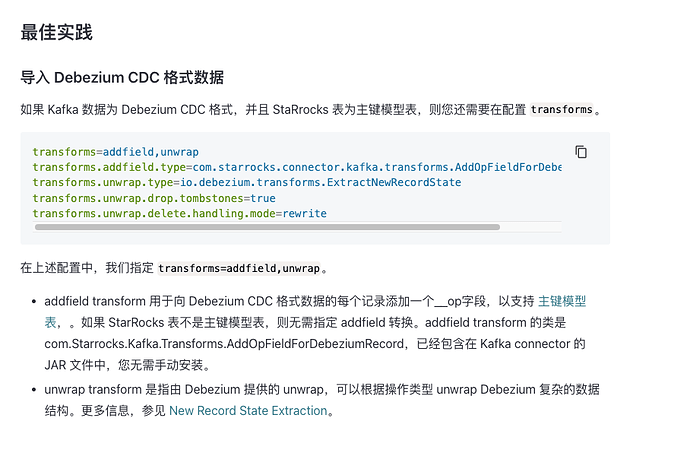Click the 导入 Debezium CDC 格式数据 heading

coord(122,77)
